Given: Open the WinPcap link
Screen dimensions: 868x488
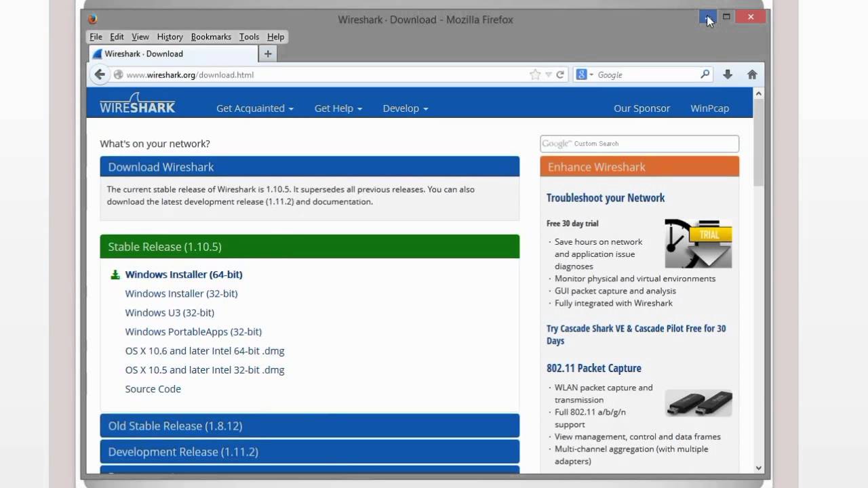Looking at the screenshot, I should pyautogui.click(x=709, y=108).
